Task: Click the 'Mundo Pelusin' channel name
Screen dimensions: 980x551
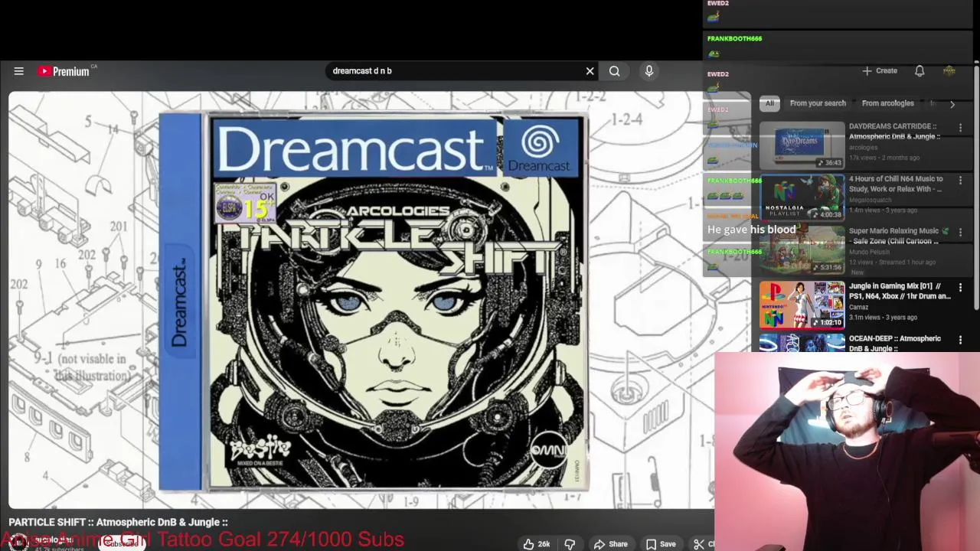Action: tap(869, 252)
